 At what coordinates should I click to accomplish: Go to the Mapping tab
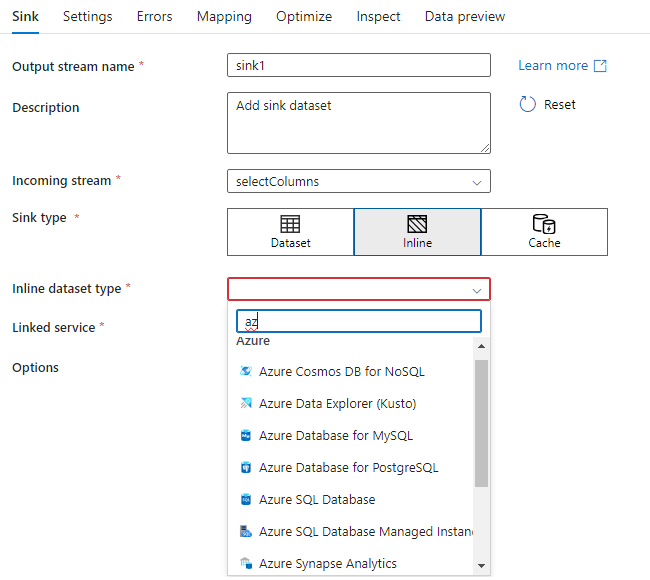pos(224,17)
